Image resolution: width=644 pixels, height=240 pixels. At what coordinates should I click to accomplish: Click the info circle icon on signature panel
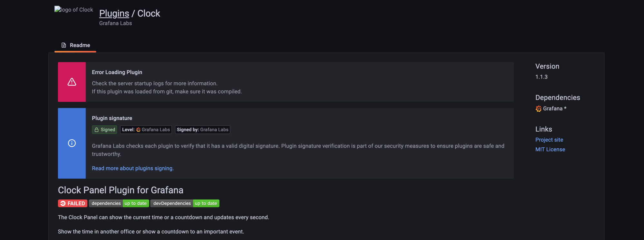coord(71,143)
